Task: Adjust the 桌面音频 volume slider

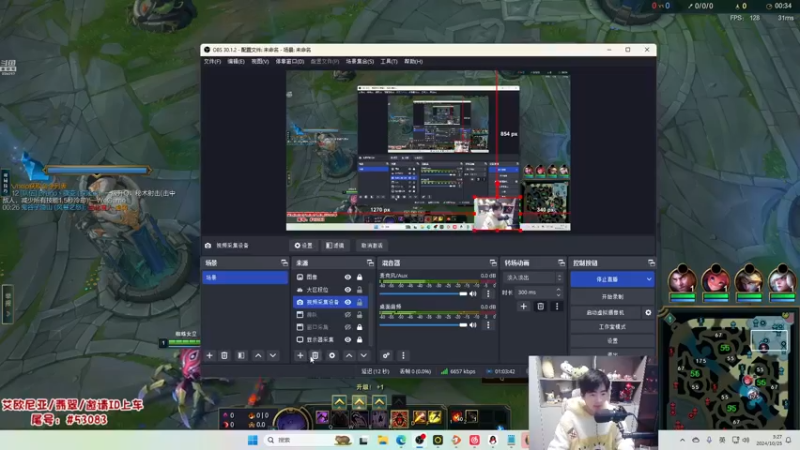Action: pyautogui.click(x=423, y=324)
